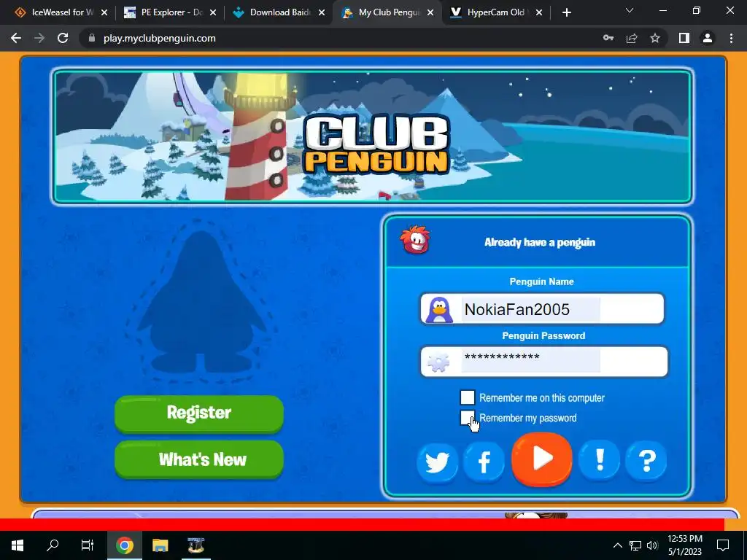
Task: Open the Twitter bird icon link
Action: coord(437,462)
